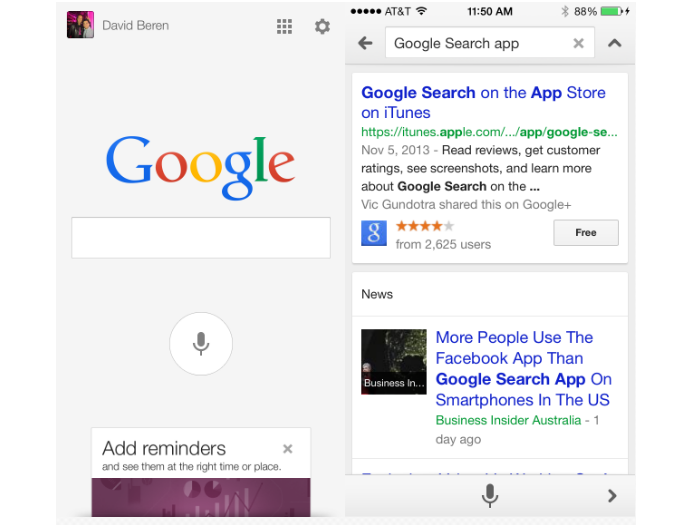The width and height of the screenshot is (691, 525).
Task: Tap the Business Insider news thumbnail
Action: coord(394,361)
